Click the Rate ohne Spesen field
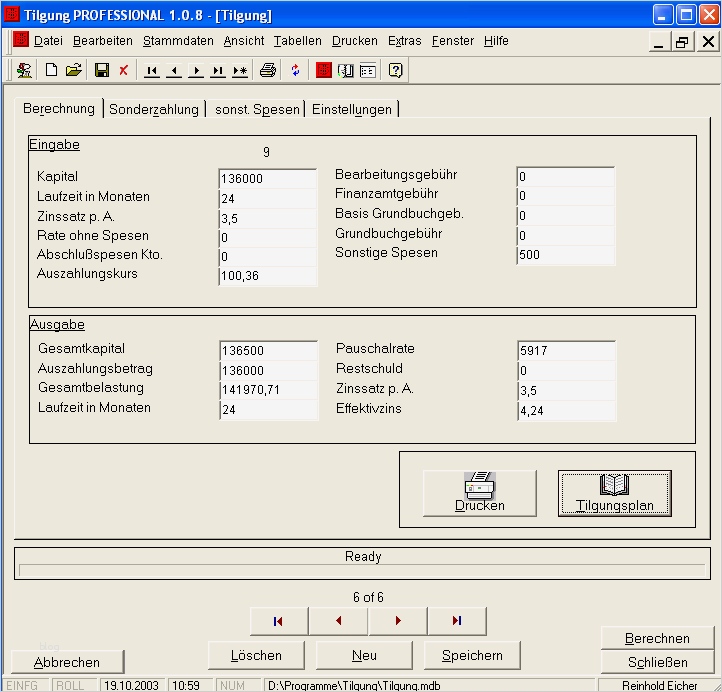Image resolution: width=722 pixels, height=692 pixels. 268,238
